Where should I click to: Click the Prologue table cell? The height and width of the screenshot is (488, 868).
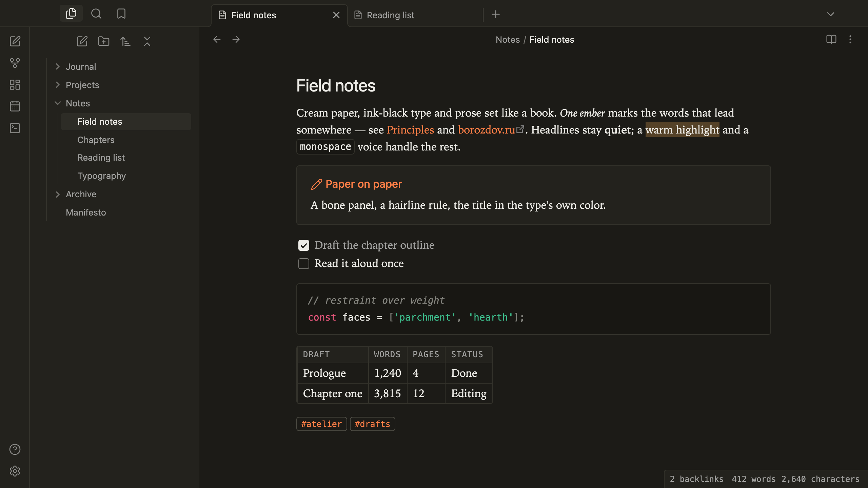[x=333, y=373]
